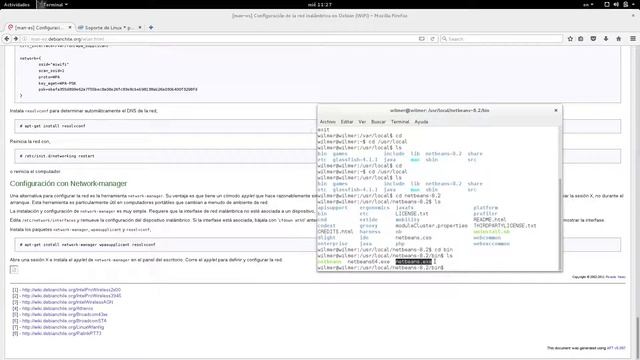Click 'key_mgmt=WPA-PSK' line in code block
Viewport: 640px width, 360px height.
57,83
